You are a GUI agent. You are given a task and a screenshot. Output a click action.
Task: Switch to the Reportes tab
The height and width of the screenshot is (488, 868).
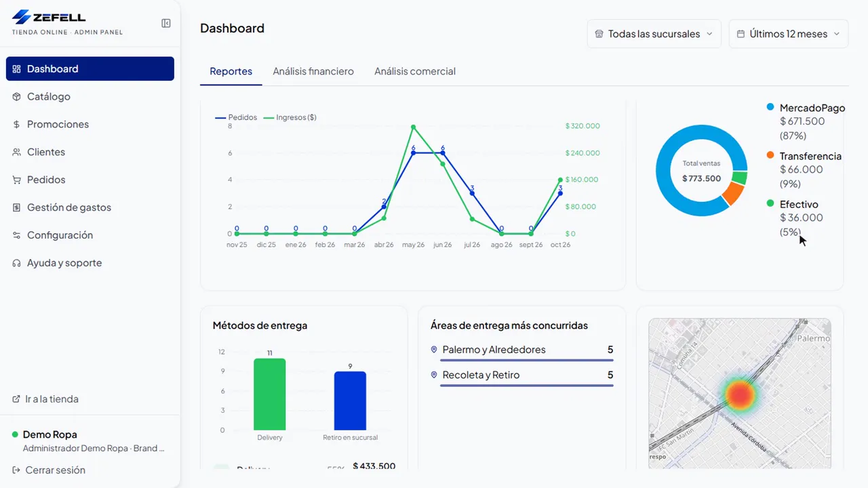[231, 71]
